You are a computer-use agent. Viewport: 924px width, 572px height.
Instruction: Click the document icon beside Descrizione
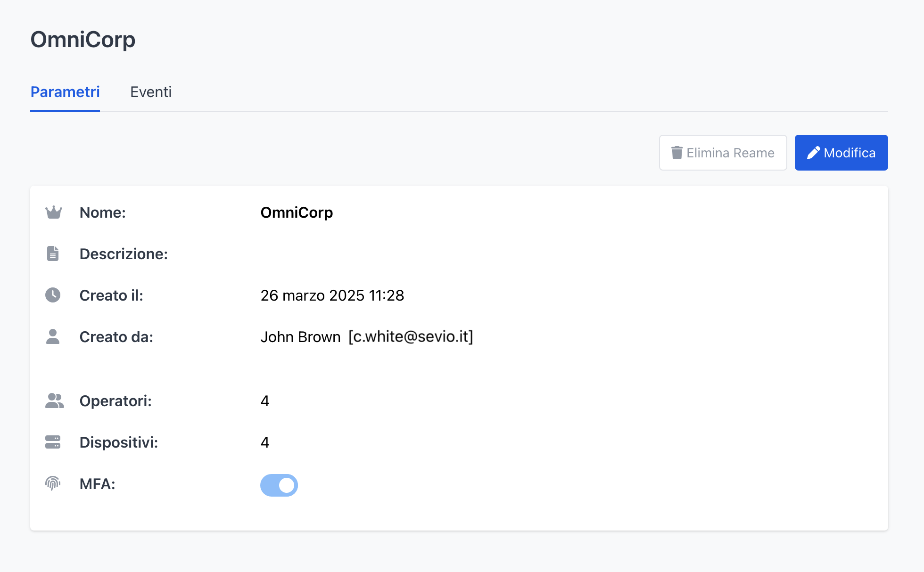(53, 253)
